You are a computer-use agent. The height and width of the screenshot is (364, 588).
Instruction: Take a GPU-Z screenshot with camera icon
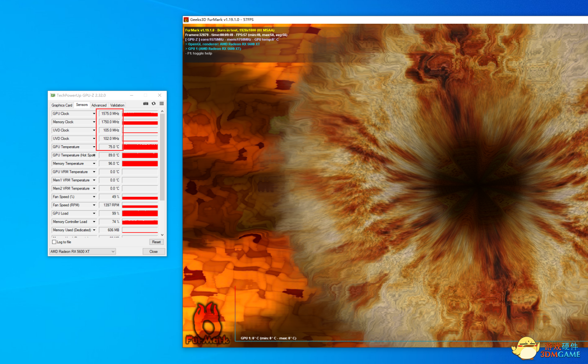146,104
